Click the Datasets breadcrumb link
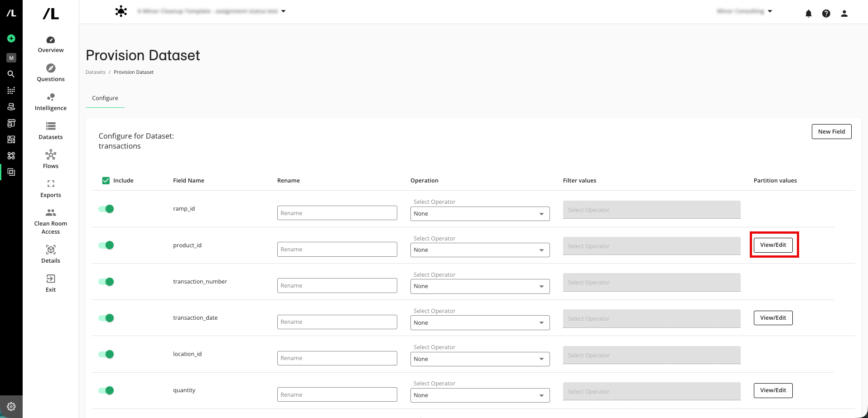Viewport: 868px width, 418px height. (x=96, y=72)
